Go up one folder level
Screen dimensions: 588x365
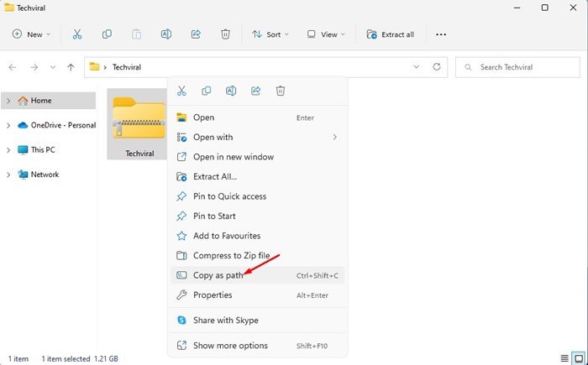point(71,67)
